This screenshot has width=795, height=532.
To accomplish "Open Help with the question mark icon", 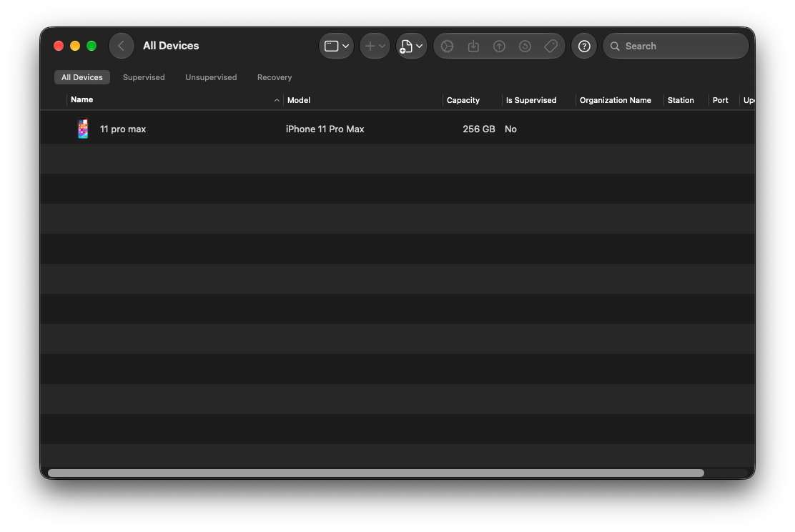I will [x=584, y=46].
